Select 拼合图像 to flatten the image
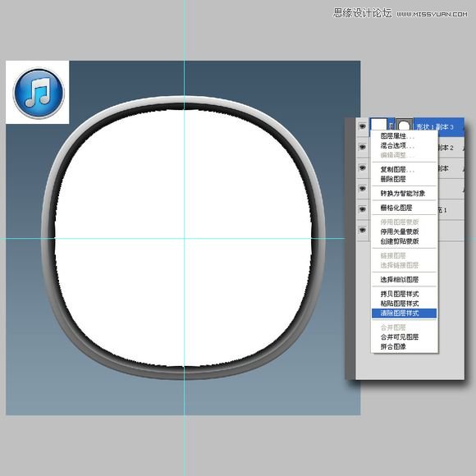Screen dimensions: 476x476 393,346
